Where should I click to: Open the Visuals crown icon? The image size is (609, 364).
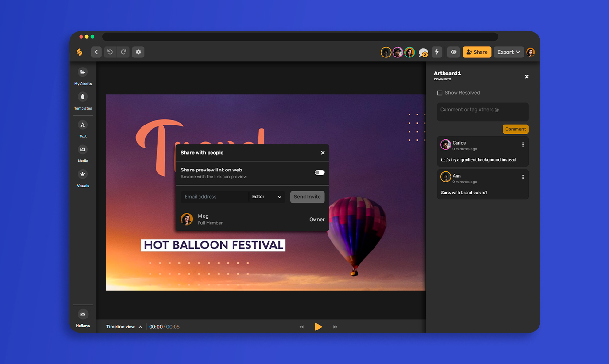(82, 174)
